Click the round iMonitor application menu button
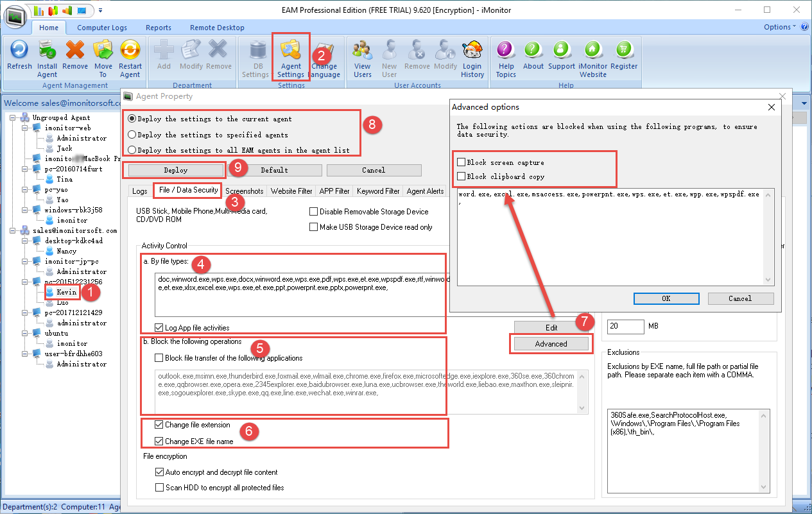The height and width of the screenshot is (514, 812). pos(16,17)
